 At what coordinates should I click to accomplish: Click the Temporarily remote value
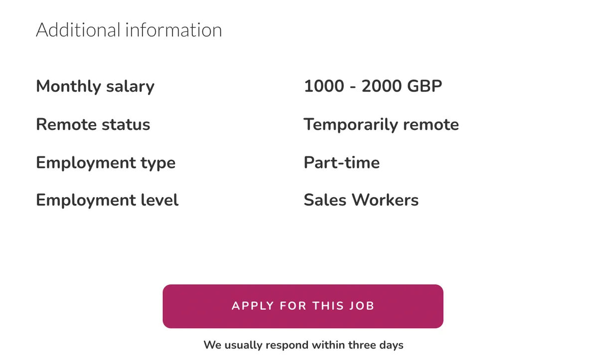381,124
